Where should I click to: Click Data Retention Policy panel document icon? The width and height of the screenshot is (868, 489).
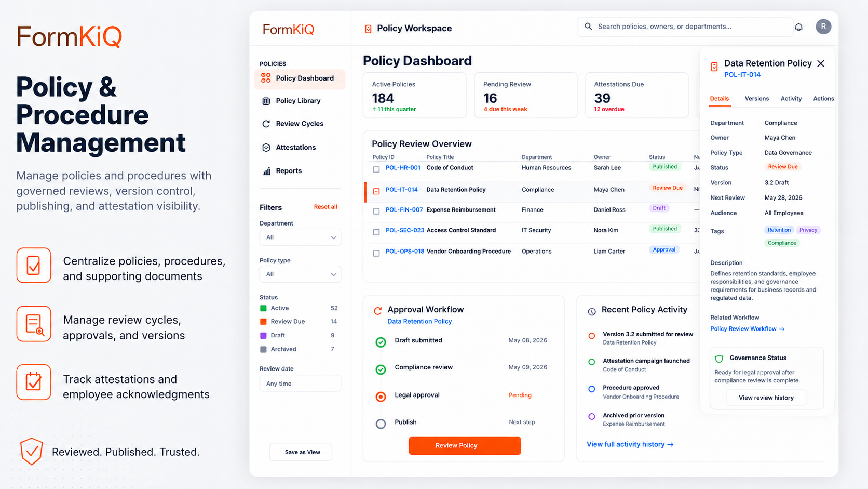tap(714, 67)
